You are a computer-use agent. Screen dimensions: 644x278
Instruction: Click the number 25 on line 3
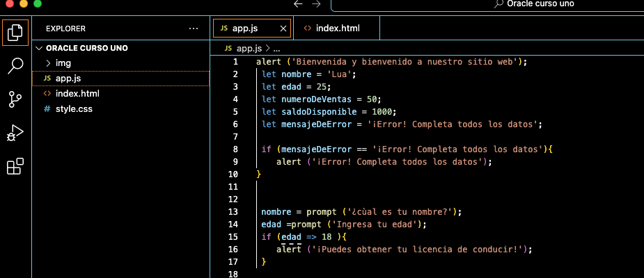(321, 87)
